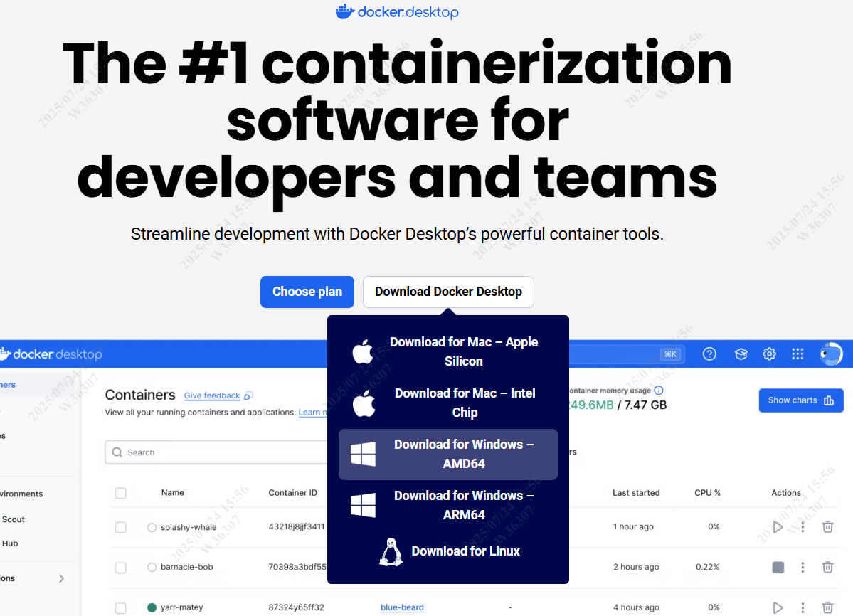Tick the select-all checkbox in table header
Image resolution: width=853 pixels, height=616 pixels.
click(121, 493)
